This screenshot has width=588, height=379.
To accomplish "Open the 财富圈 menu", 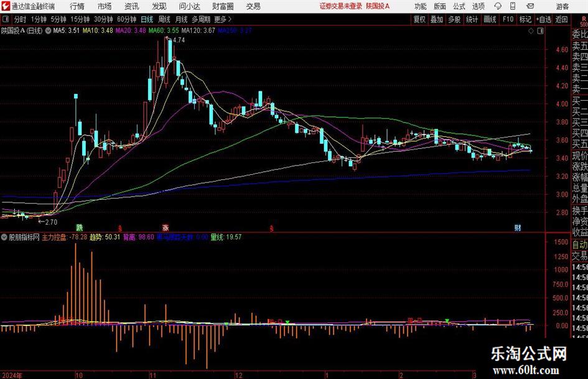I will click(223, 6).
